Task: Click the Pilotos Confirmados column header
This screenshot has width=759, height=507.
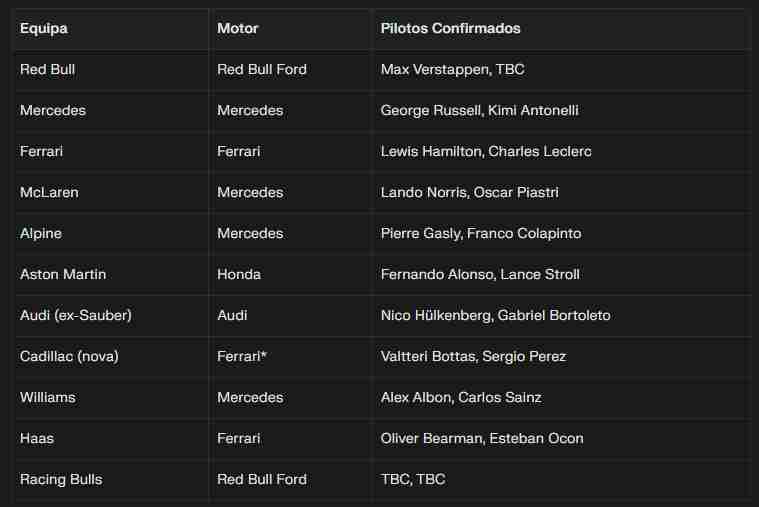Action: coord(450,29)
